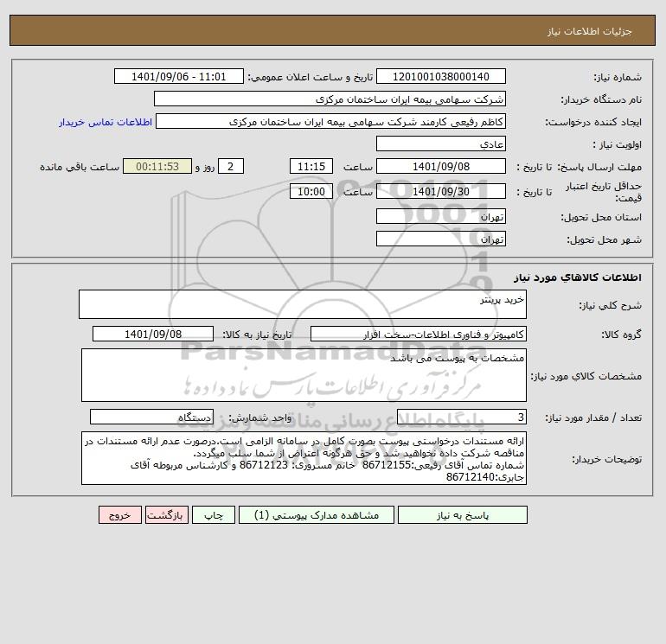Click the 'اطلاعات کالاهای مورد نیاز' section title
Screen dimensions: 666x644
[578, 277]
